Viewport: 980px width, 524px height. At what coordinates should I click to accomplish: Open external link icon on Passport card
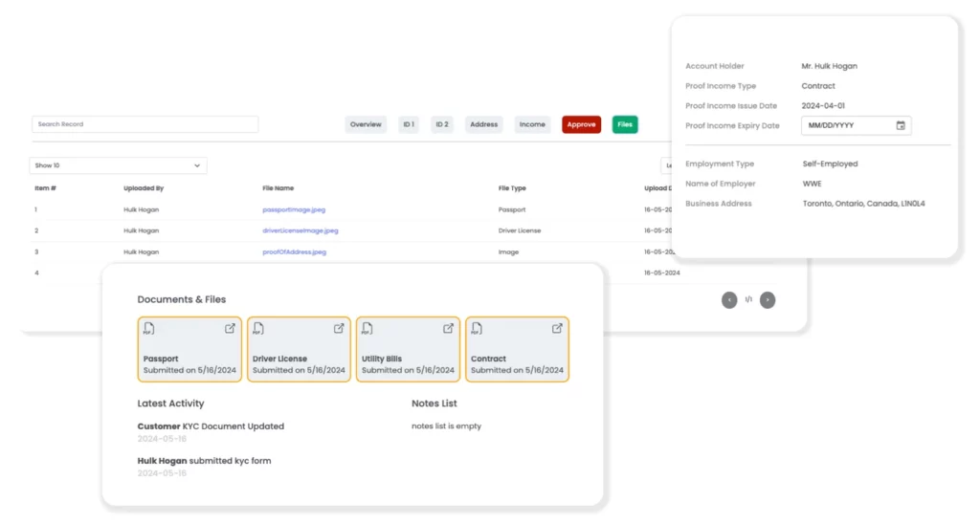click(x=230, y=328)
